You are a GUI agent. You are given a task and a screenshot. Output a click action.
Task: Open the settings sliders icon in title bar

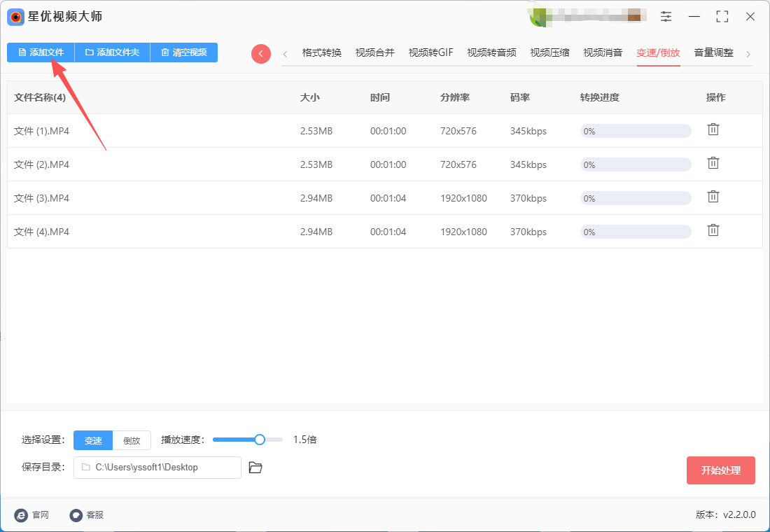[x=666, y=17]
